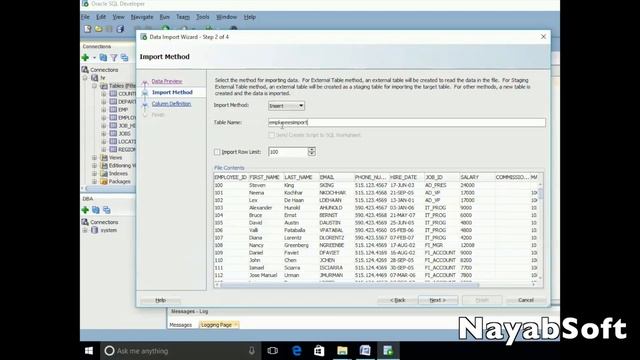Collapse the hr connection tree node

(85, 78)
